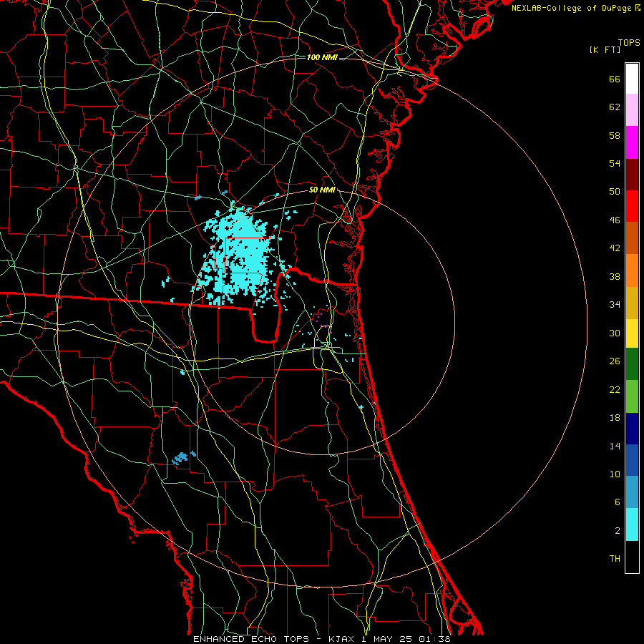Click the legend value 50
The image size is (644, 644).
click(615, 192)
